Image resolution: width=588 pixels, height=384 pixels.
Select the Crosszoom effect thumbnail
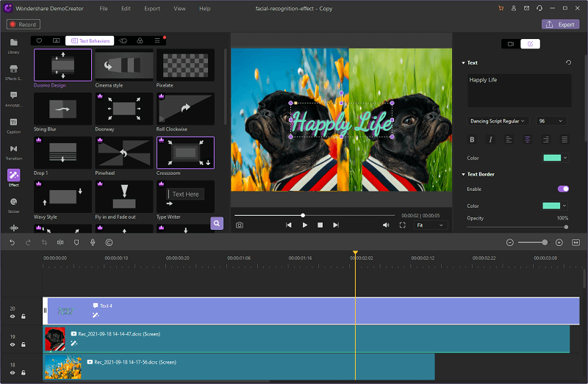point(186,153)
